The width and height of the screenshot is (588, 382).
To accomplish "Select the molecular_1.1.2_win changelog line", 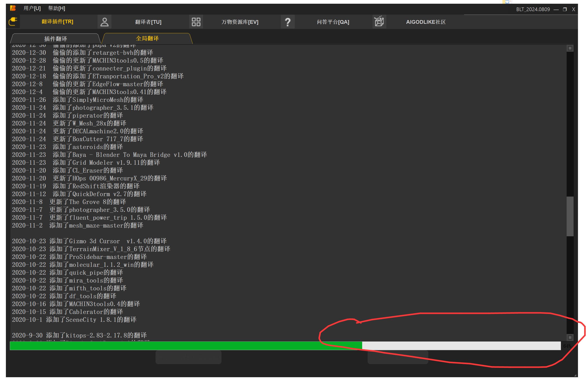I will (83, 265).
